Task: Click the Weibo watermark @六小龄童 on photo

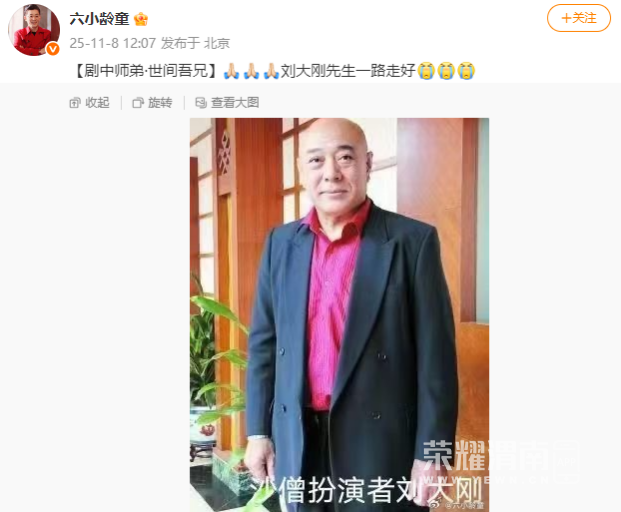Action: (x=457, y=505)
